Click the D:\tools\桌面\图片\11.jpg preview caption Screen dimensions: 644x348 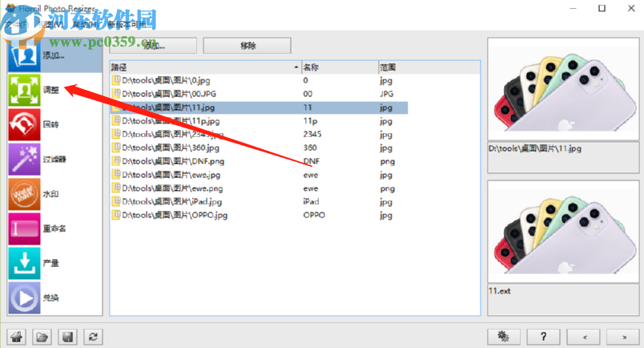pos(535,149)
